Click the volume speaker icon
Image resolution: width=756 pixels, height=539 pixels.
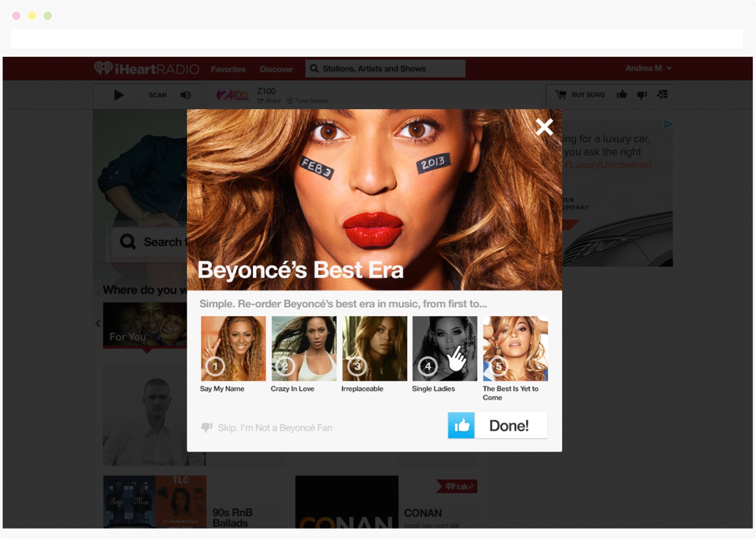pos(186,95)
